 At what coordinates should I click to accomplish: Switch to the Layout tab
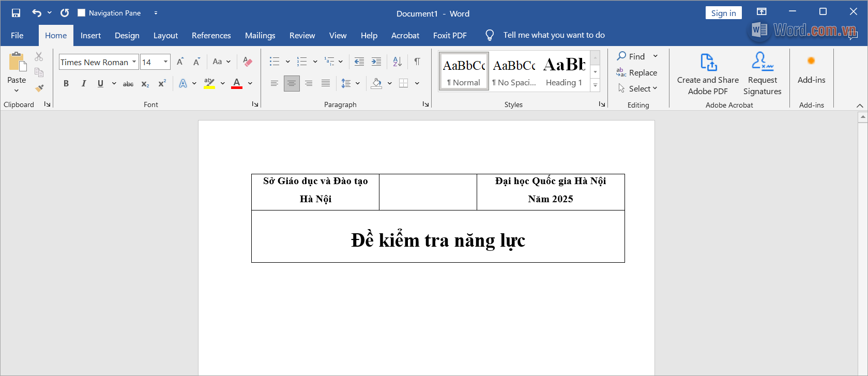click(165, 35)
